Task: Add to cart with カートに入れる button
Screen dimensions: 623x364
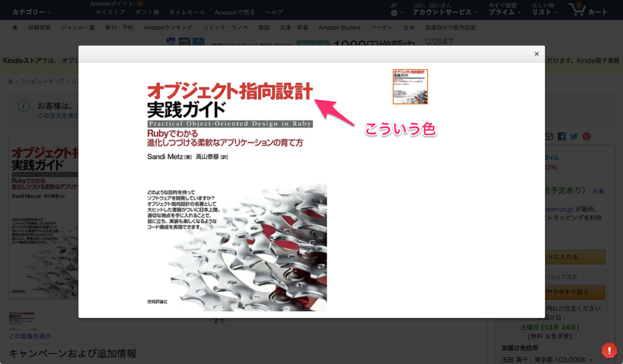Action: [x=576, y=257]
